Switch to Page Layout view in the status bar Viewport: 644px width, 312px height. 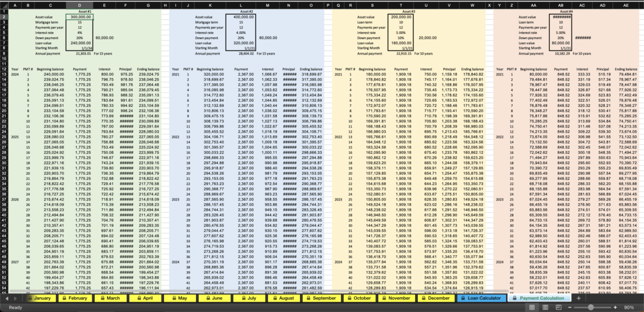tap(545, 308)
